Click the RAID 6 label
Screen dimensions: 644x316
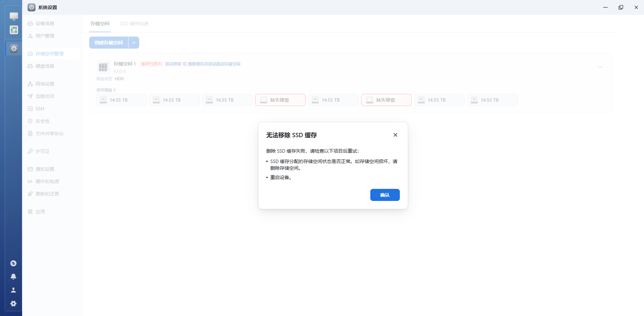pyautogui.click(x=120, y=71)
